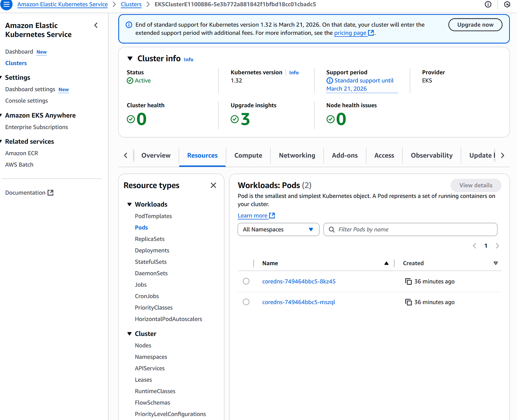The image size is (517, 420).
Task: Click the Filter Pods by name field
Action: coord(410,230)
